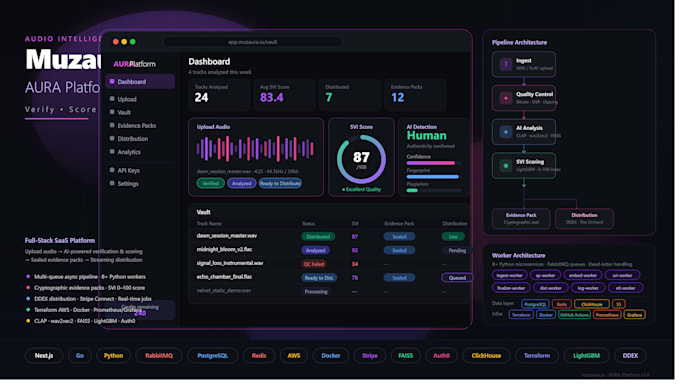The height and width of the screenshot is (385, 680).
Task: Click the embed-worker chip
Action: pos(583,275)
